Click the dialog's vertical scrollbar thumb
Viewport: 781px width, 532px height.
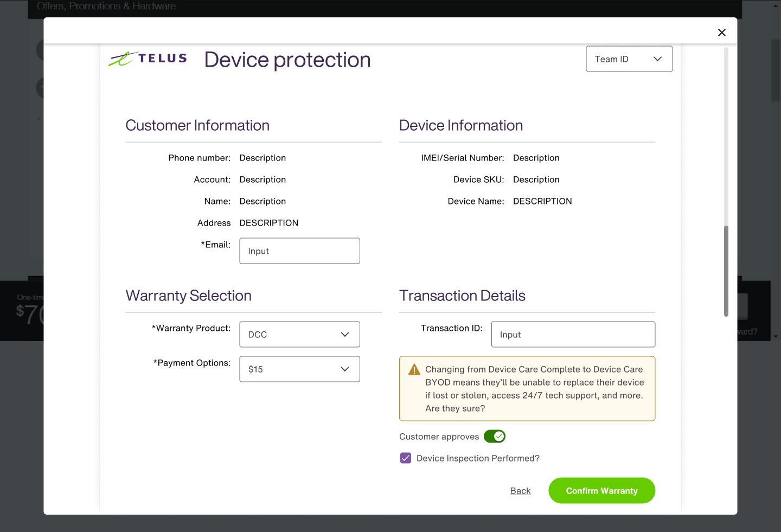tap(726, 271)
